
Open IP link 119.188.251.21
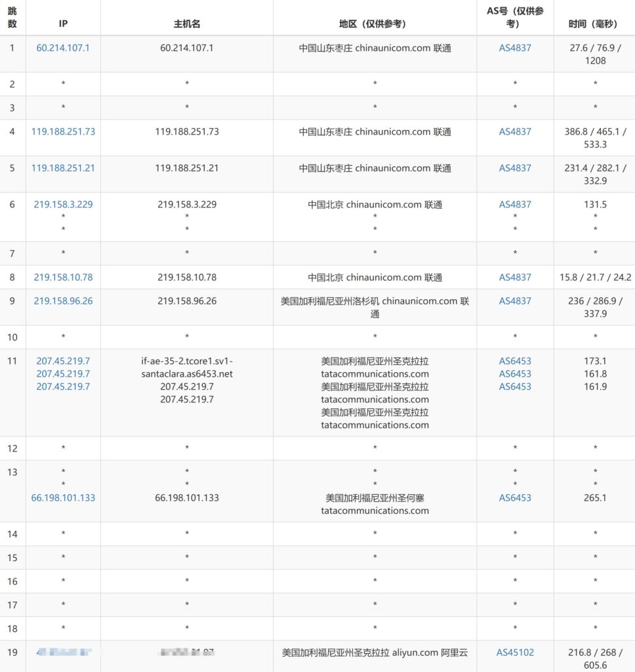coord(63,168)
